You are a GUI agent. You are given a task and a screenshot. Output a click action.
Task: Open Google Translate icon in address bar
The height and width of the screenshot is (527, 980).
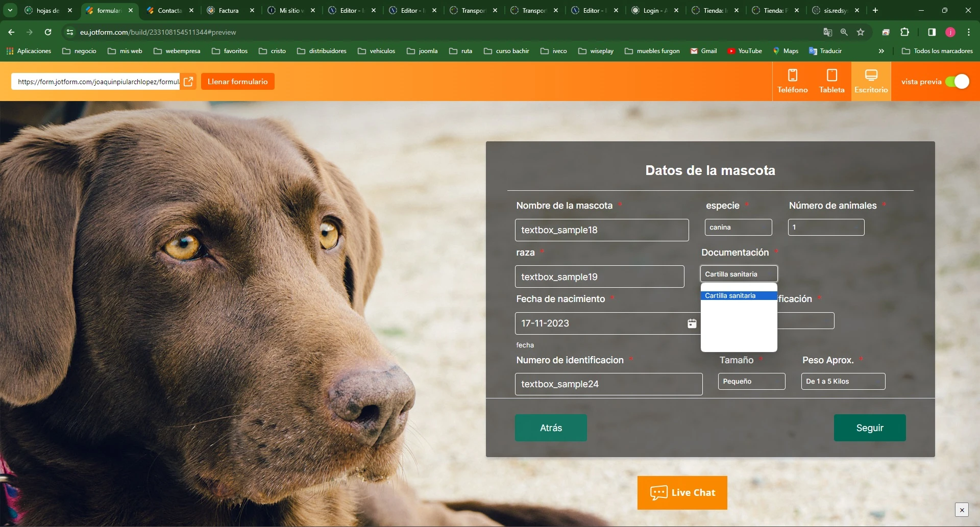(827, 32)
